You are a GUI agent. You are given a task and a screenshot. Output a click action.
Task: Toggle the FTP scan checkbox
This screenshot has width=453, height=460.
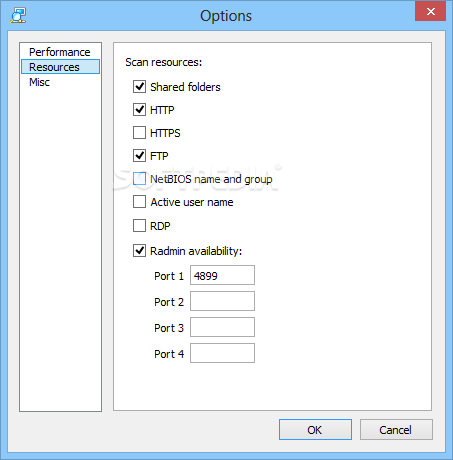point(139,156)
